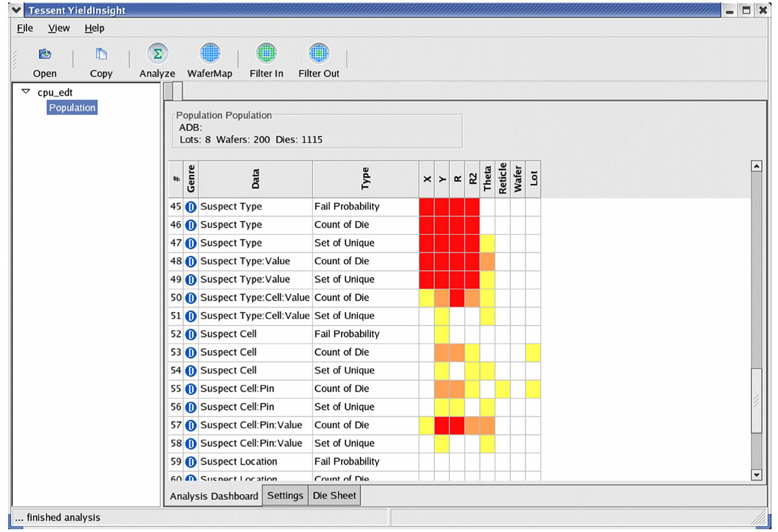Click 'Set of Unique' in row 54
This screenshot has height=532, width=778.
pyautogui.click(x=344, y=371)
